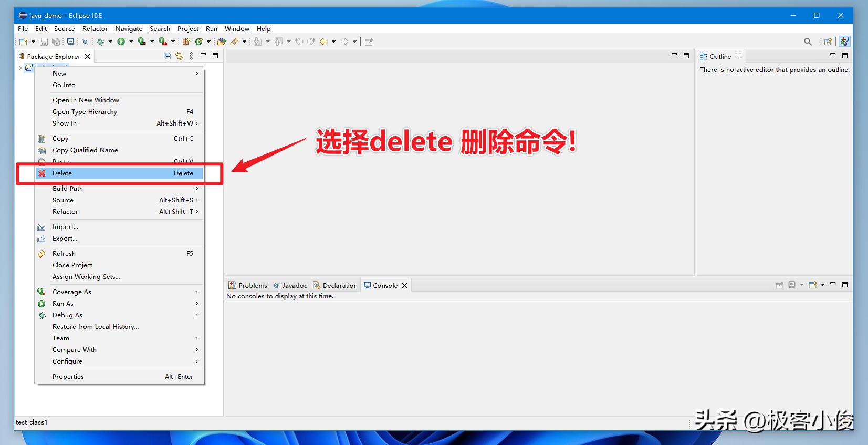Click the test_class1 status bar text
868x445 pixels.
pos(32,422)
